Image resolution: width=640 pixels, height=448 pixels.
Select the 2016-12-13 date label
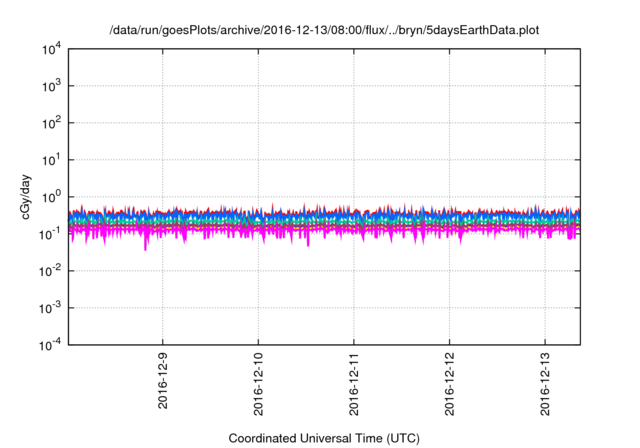coord(545,384)
